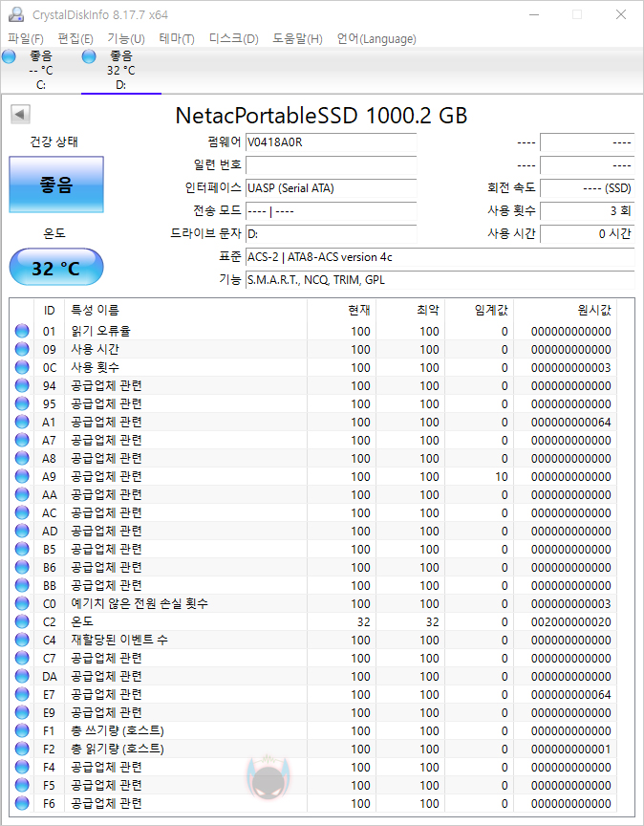
Task: Open the 디스크(D) menu
Action: [234, 38]
